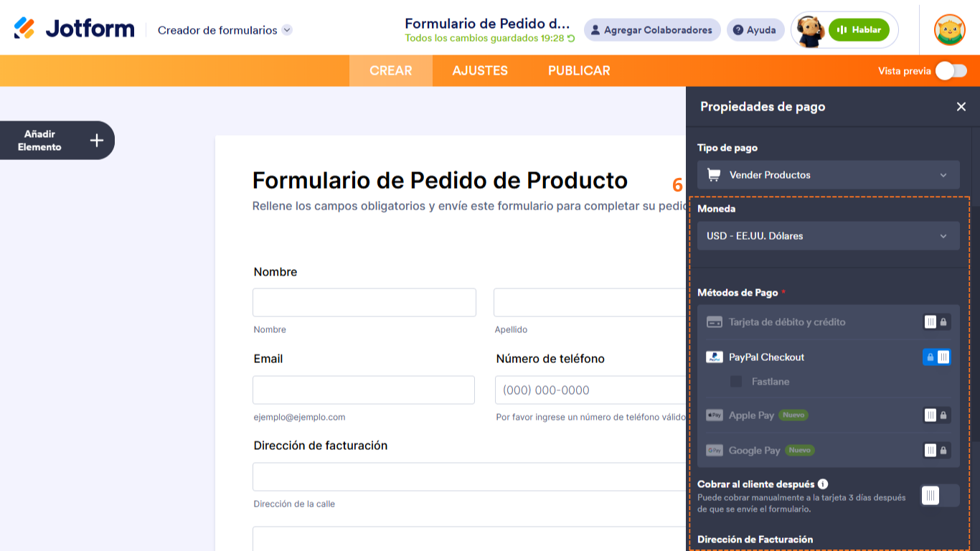Click the AI agent avatar picture
Image resolution: width=980 pixels, height=551 pixels.
point(811,31)
